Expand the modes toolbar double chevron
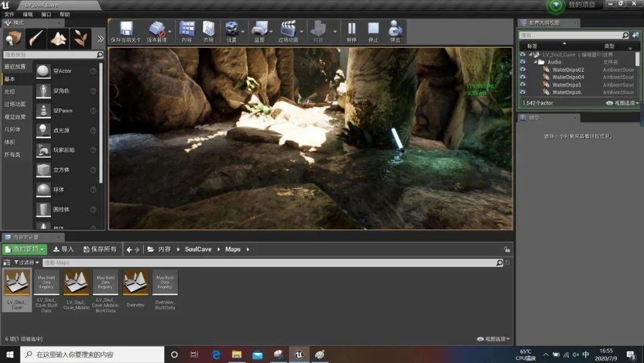 [x=100, y=39]
